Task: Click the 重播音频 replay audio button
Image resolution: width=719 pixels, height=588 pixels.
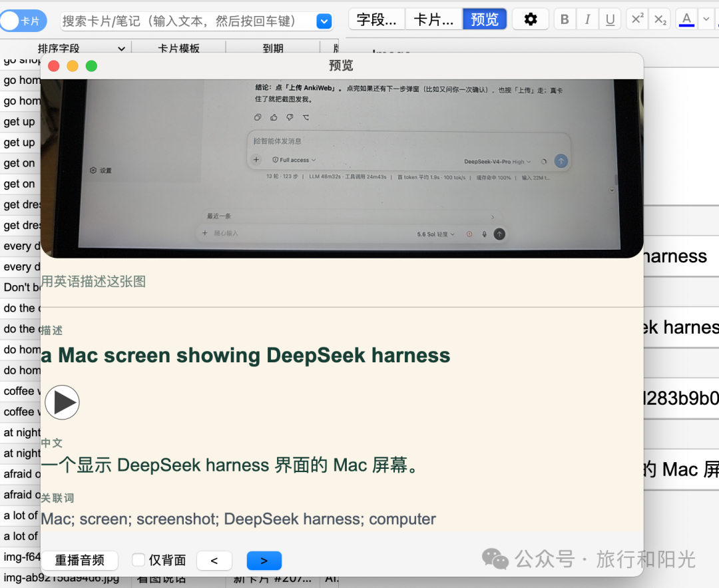Action: pos(80,560)
